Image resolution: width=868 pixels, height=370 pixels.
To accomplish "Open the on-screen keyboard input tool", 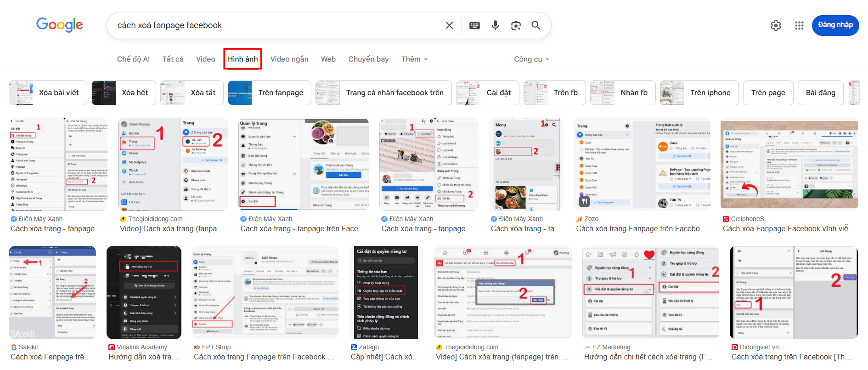I will [x=474, y=25].
